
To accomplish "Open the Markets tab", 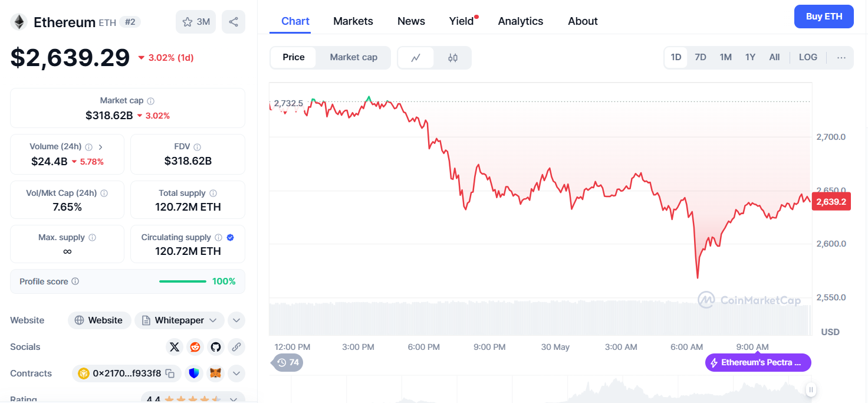I will click(x=353, y=21).
